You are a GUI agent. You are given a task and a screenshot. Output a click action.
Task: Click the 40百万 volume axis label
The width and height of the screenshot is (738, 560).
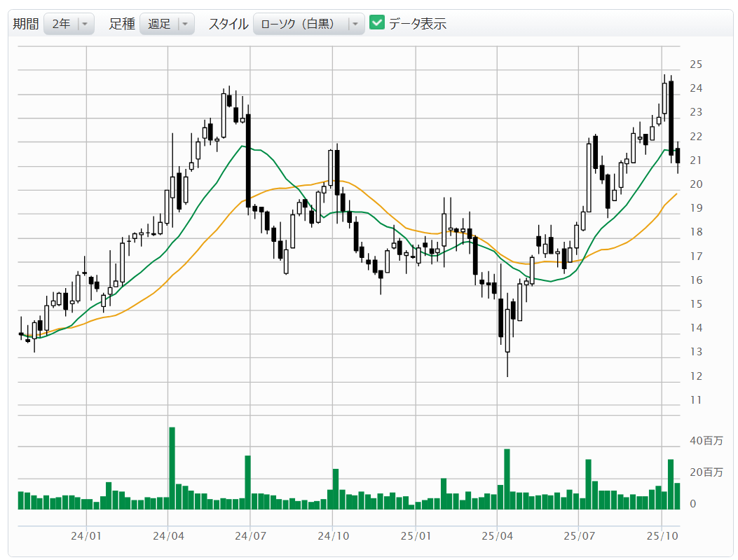pos(705,441)
